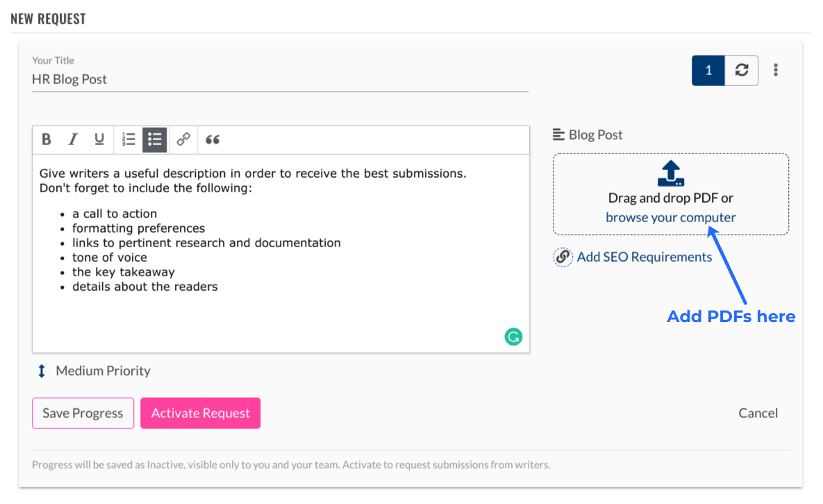Toggle the recurring request refresh button
Screen dimensions: 823x504
click(742, 70)
